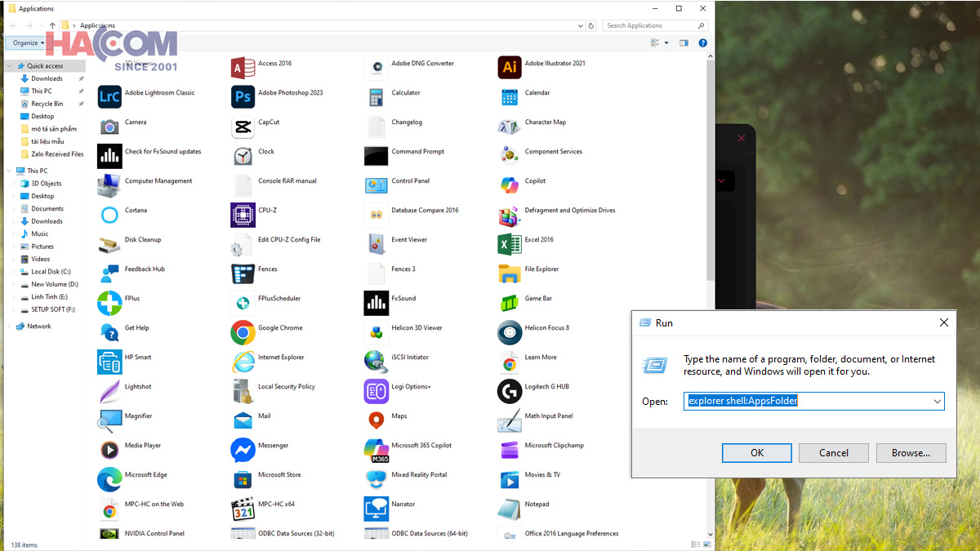Open Microsoft Store
Viewport: 980px width, 551px height.
[x=278, y=474]
